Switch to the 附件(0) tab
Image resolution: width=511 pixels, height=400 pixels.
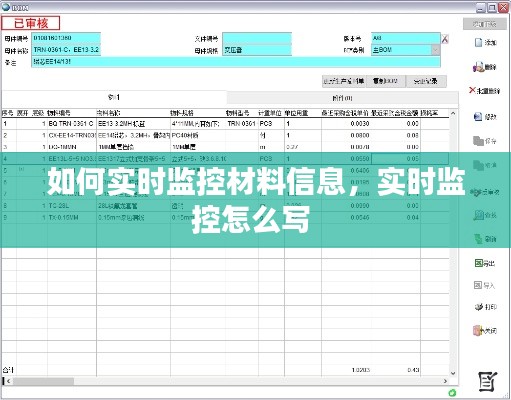pos(342,98)
